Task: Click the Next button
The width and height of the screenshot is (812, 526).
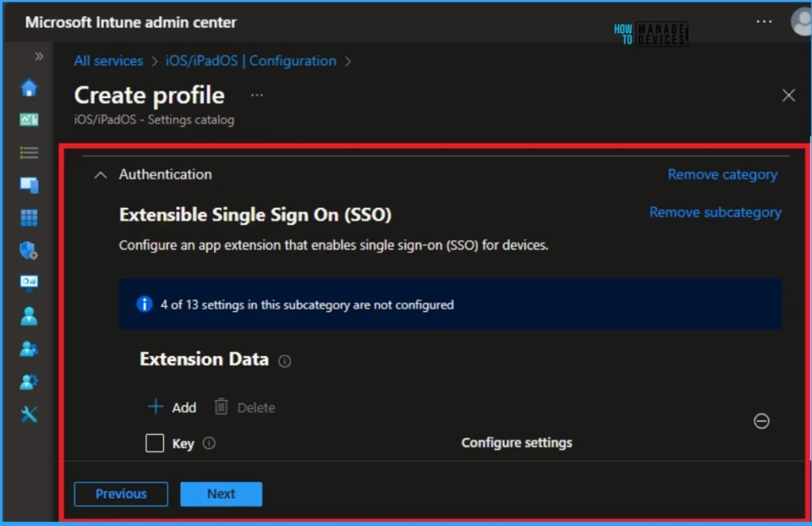Action: pos(221,494)
